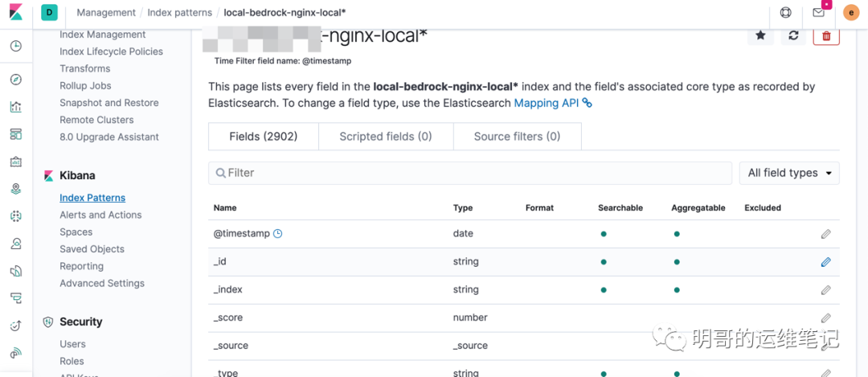This screenshot has height=377, width=868.
Task: Open the All field types dropdown
Action: 789,174
